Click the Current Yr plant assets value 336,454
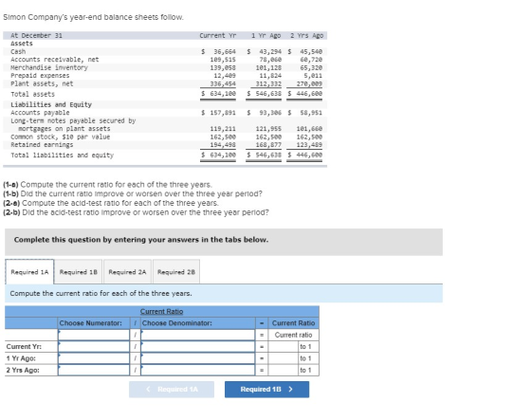This screenshot has width=531, height=420. pos(223,83)
